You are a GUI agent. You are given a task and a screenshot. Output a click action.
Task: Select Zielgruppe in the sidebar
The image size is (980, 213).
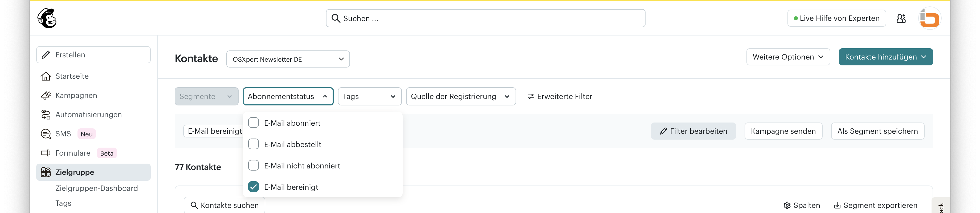click(93, 172)
